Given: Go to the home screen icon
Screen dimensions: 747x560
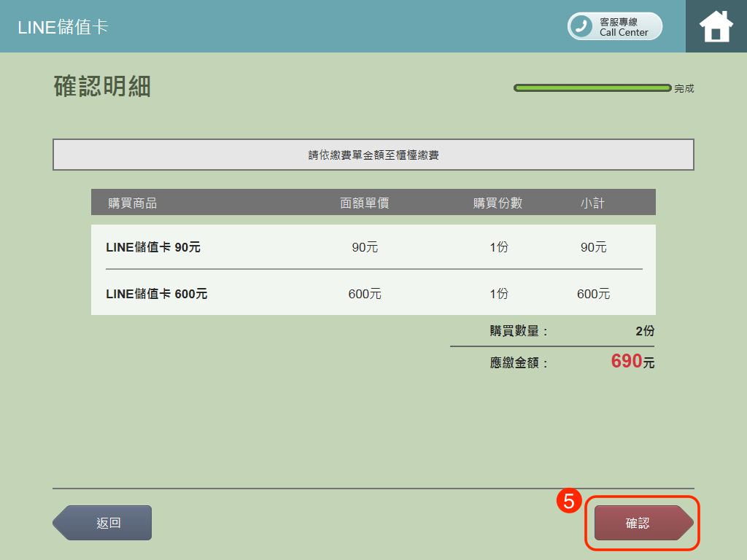Looking at the screenshot, I should click(x=716, y=26).
